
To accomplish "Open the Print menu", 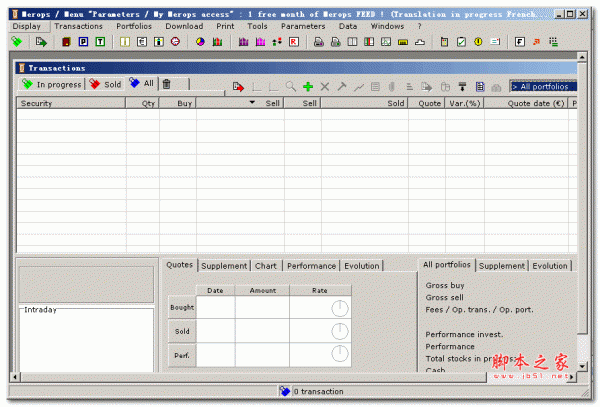I will 225,26.
